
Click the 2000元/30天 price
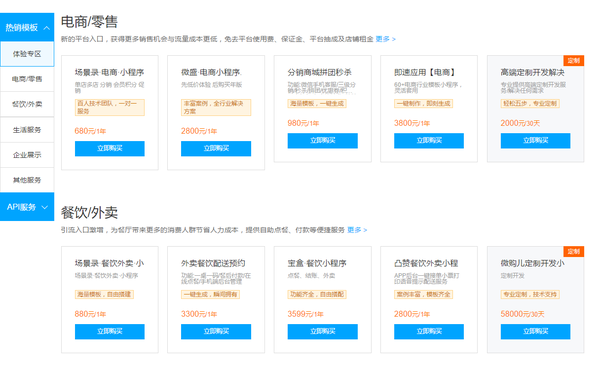click(520, 123)
